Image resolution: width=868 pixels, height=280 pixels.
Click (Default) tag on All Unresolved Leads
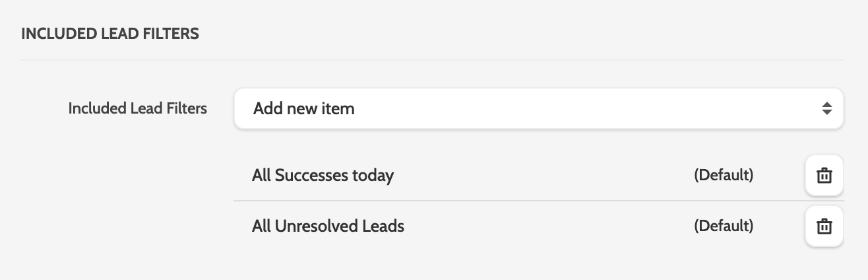(723, 227)
